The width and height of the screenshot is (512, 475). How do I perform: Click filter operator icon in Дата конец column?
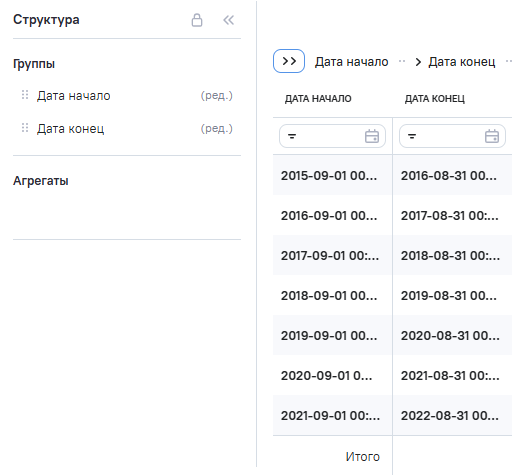[x=412, y=136]
